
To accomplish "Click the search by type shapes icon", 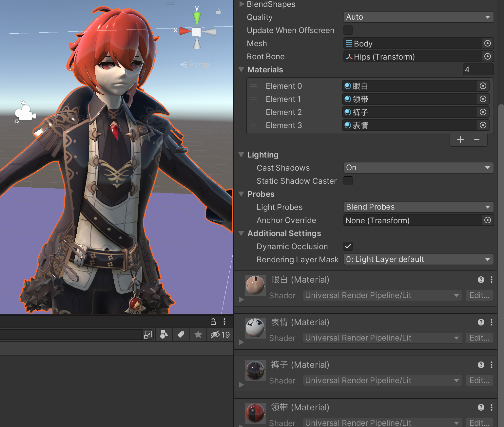I will (164, 335).
